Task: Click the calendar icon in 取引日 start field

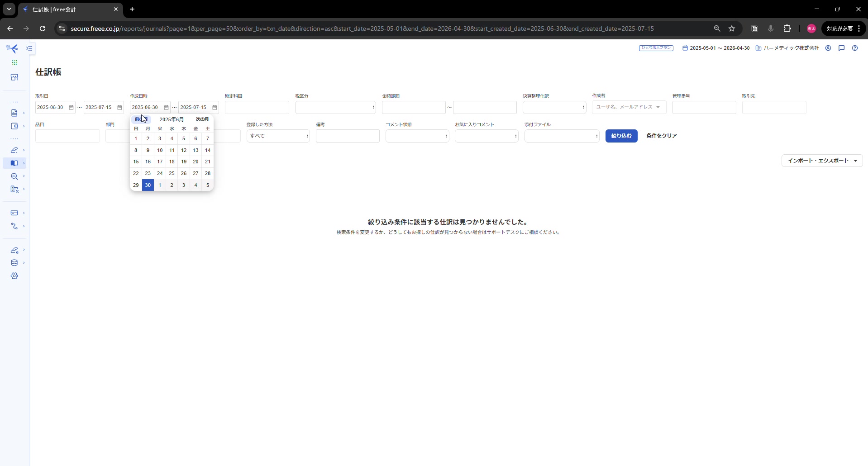Action: [71, 108]
